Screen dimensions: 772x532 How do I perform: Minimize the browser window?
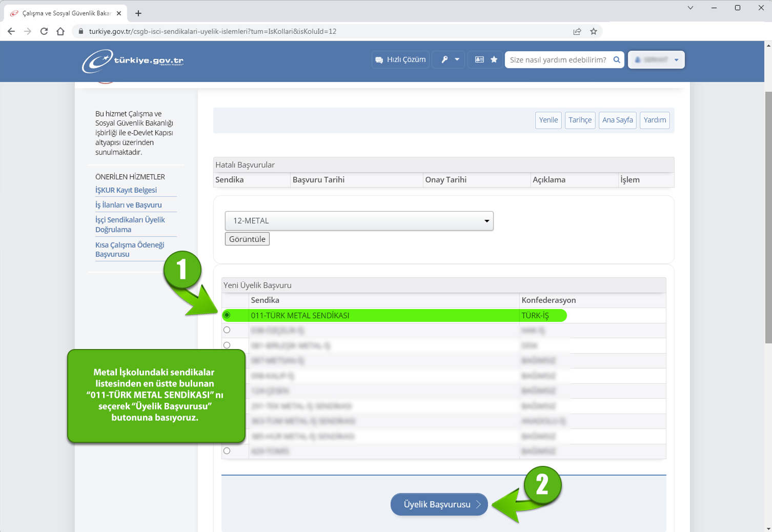[714, 8]
